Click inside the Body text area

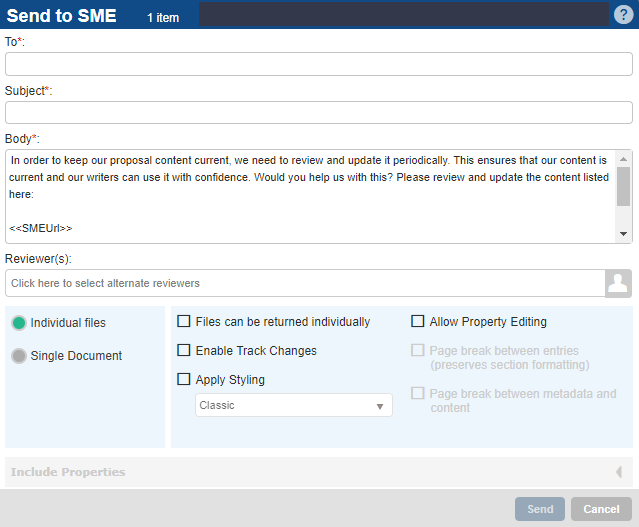coord(311,196)
